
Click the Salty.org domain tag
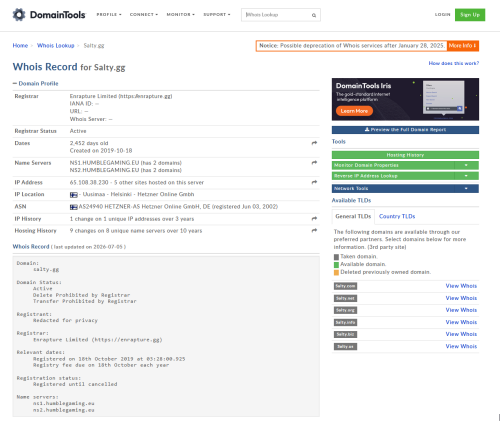(x=345, y=310)
